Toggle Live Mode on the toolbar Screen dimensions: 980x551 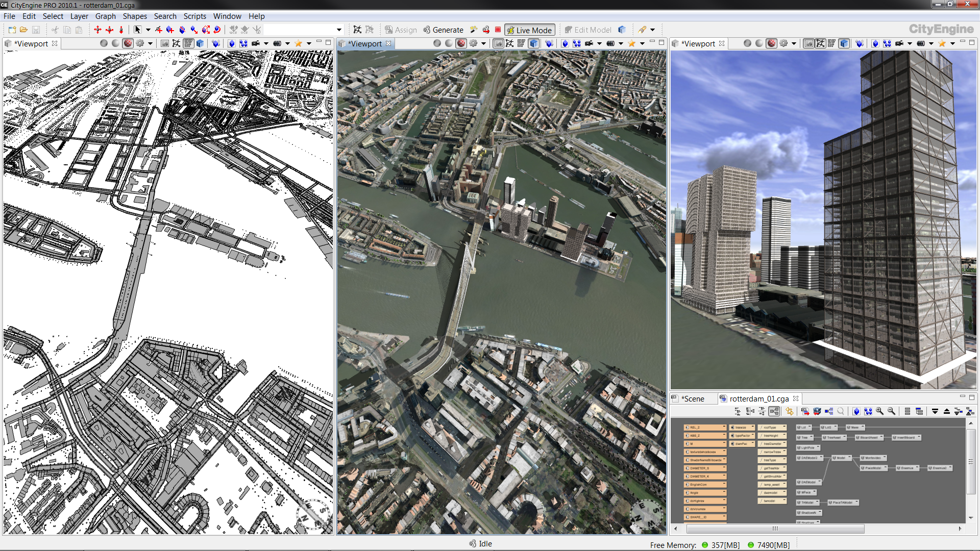(529, 30)
